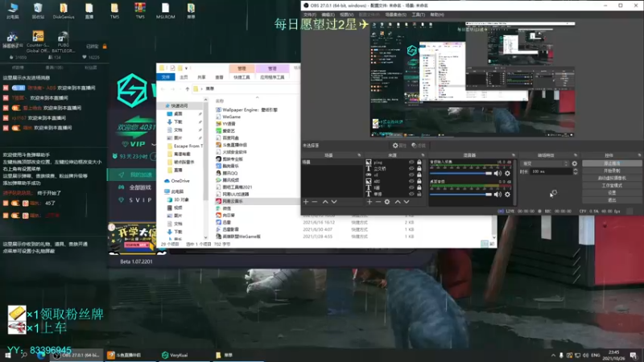Image resolution: width=644 pixels, height=362 pixels.
Task: Toggle lock on the last source row
Action: 419,194
